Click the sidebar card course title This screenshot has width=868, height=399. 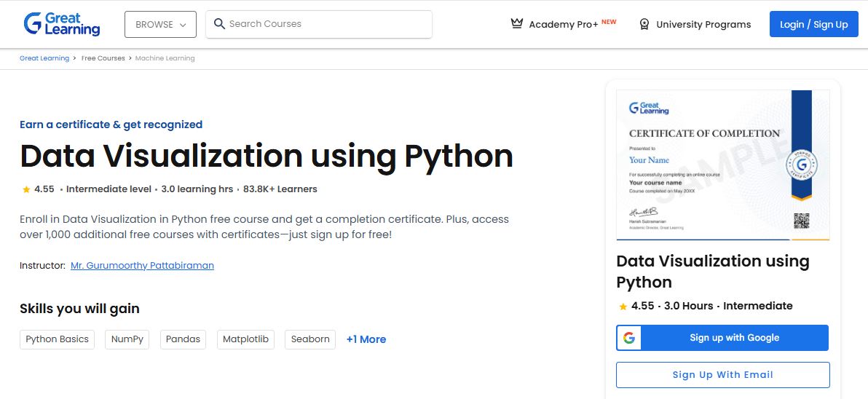click(713, 271)
